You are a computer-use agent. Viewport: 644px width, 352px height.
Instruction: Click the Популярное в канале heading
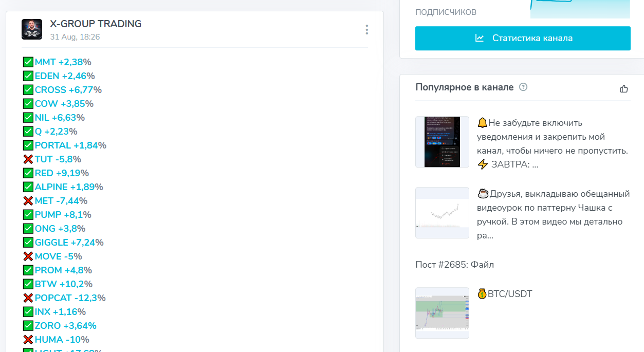465,87
